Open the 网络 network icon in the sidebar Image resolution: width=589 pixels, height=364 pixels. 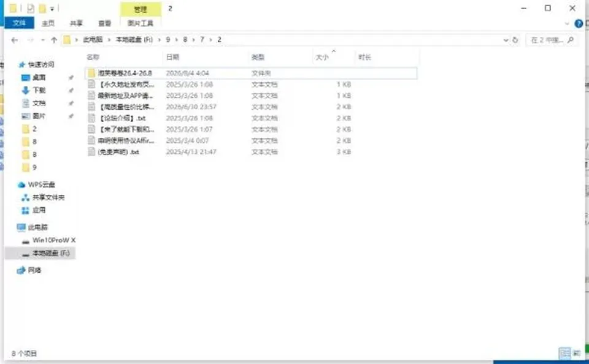pyautogui.click(x=21, y=270)
